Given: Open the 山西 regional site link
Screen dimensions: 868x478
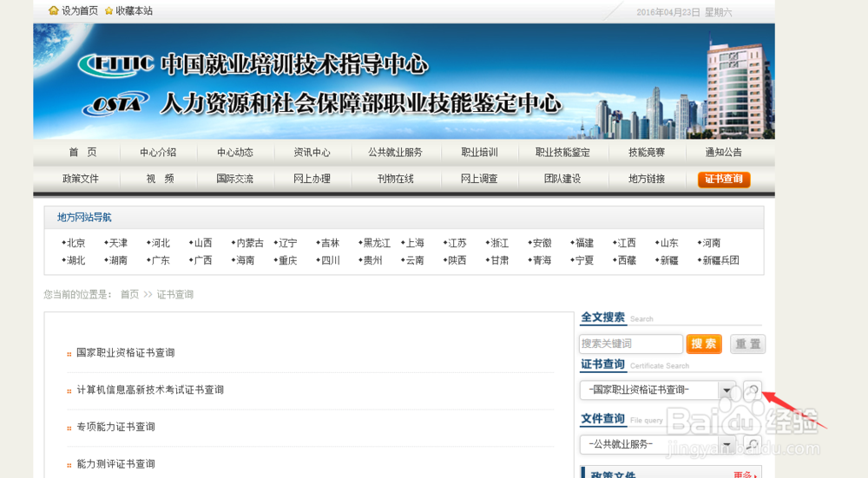Looking at the screenshot, I should [202, 243].
